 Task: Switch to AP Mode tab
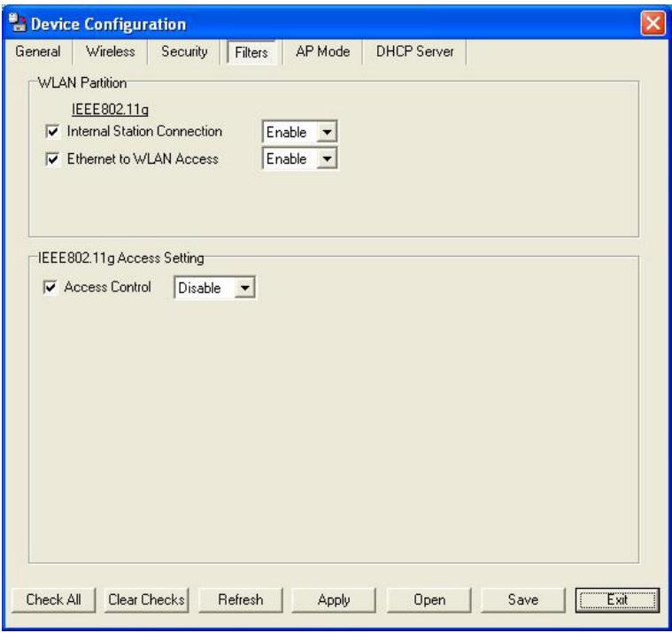[322, 51]
